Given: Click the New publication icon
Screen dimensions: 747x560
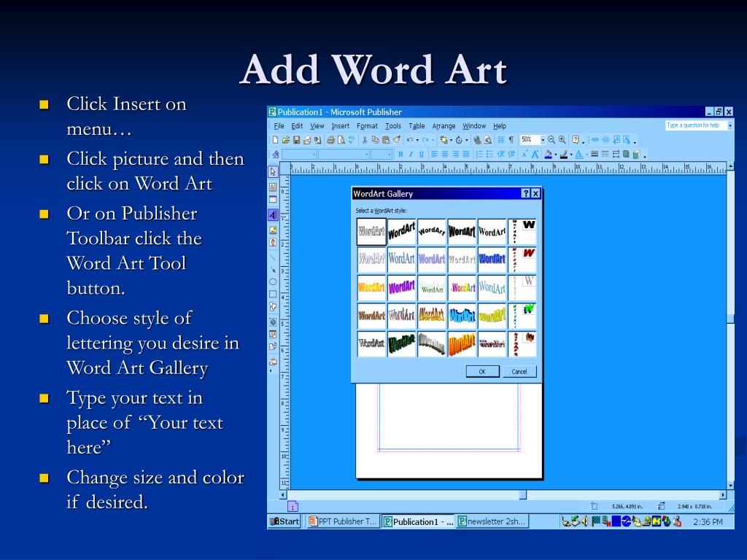Looking at the screenshot, I should coord(275,140).
